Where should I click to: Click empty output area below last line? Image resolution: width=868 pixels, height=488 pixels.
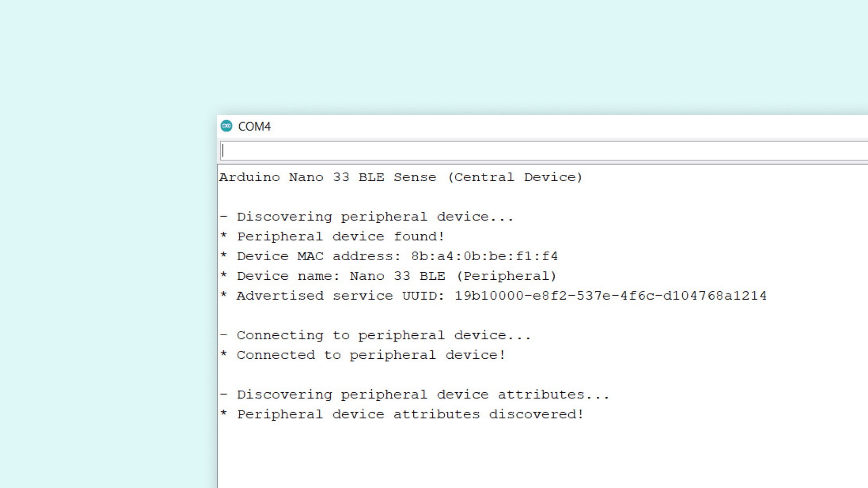click(x=497, y=456)
